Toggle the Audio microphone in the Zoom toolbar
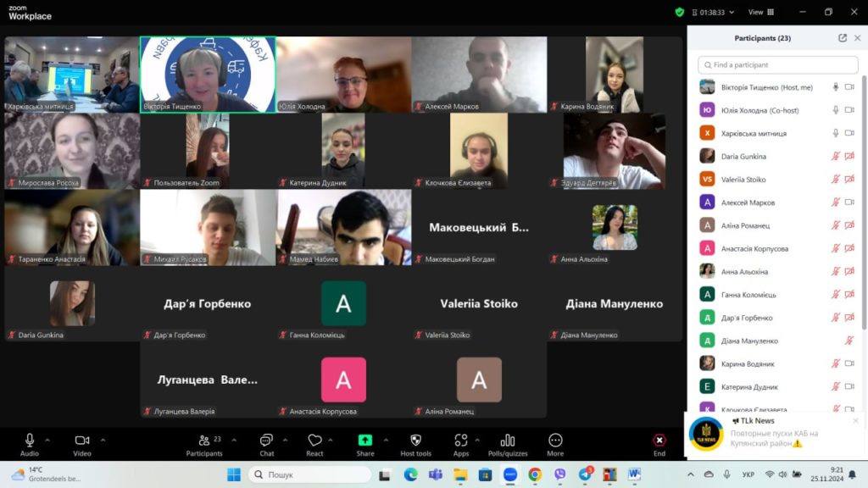 tap(30, 444)
